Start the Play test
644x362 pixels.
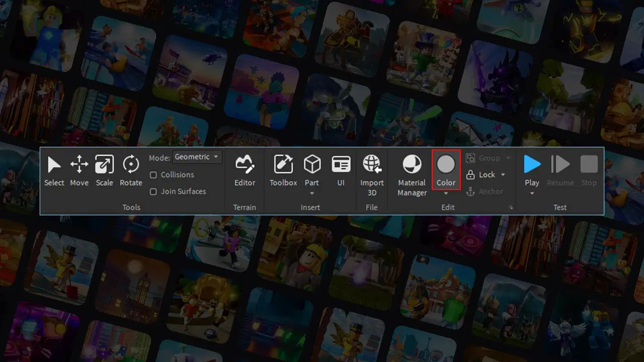coord(532,170)
